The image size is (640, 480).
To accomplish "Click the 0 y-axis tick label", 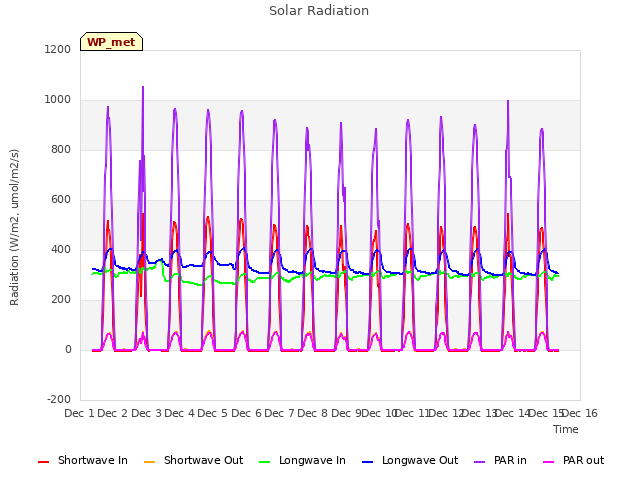I will click(x=68, y=349).
